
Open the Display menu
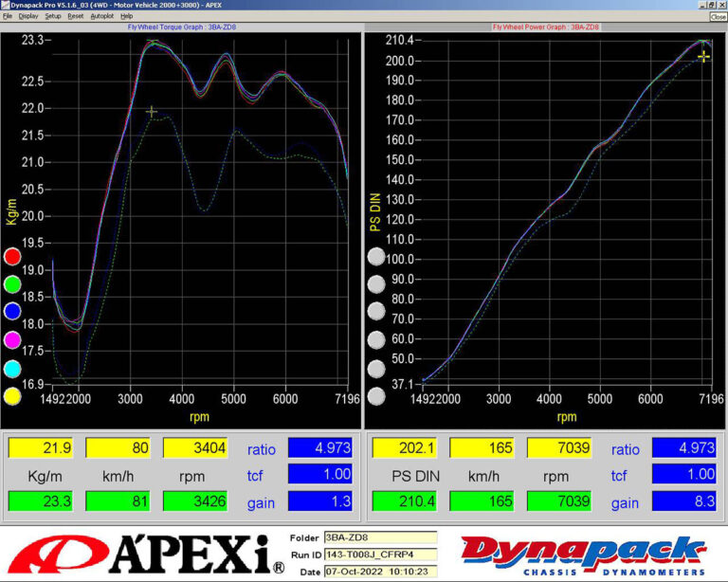point(28,16)
